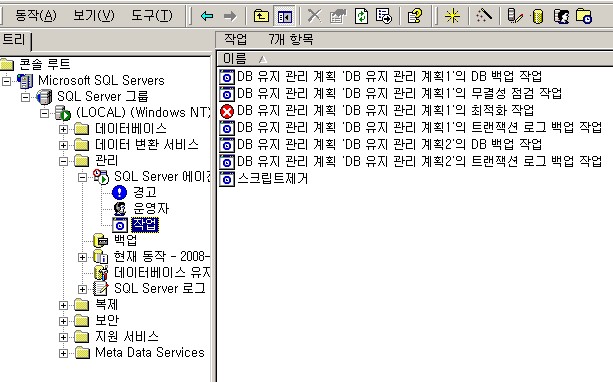Screen dimensions: 613x382
Task: Click the yellow cylinder New Database icon
Action: point(538,16)
